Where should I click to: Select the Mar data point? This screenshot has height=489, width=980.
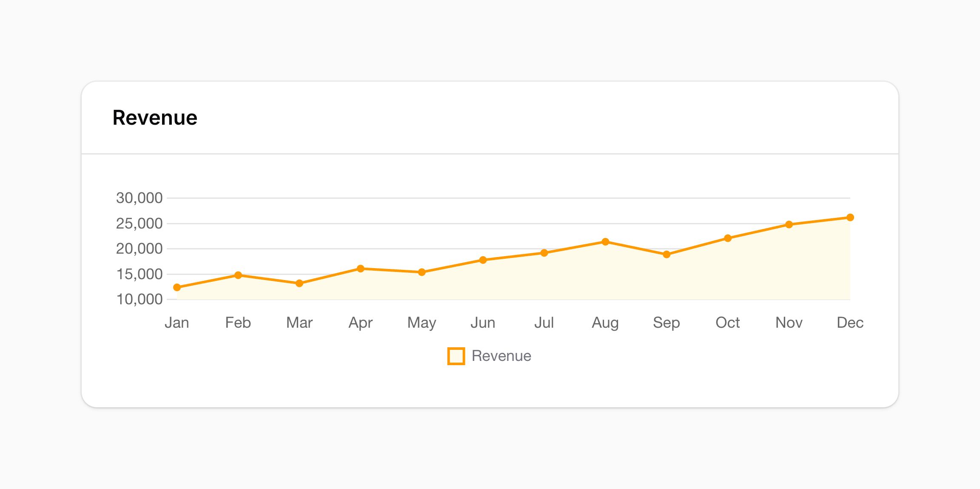pos(299,283)
